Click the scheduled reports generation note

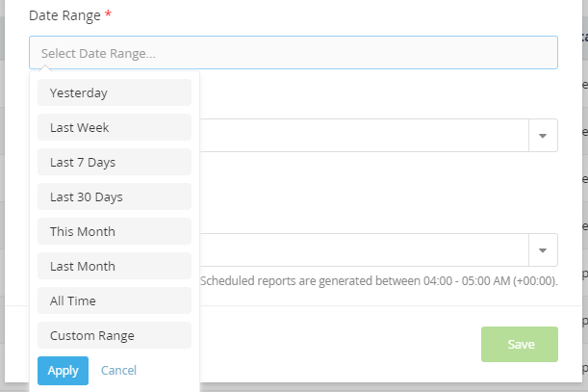[x=379, y=281]
